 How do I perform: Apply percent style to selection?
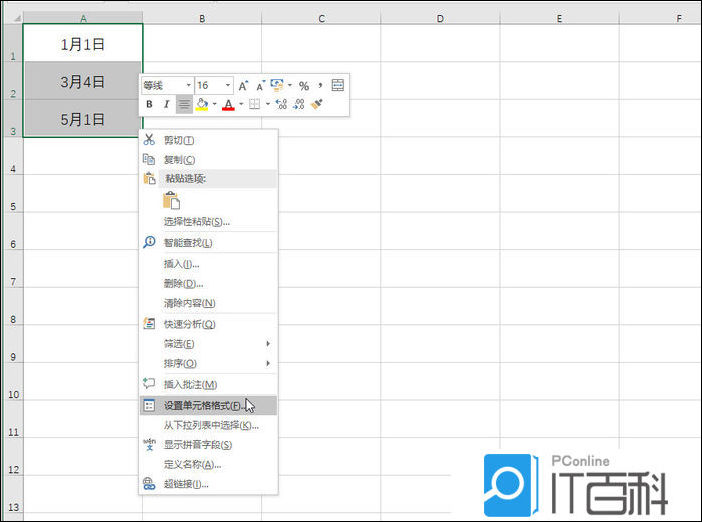tap(304, 86)
